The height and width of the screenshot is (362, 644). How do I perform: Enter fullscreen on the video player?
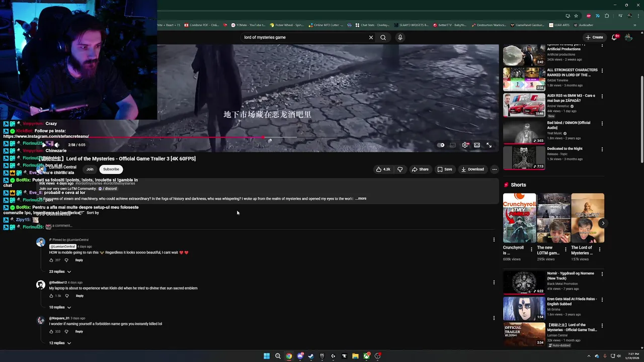point(489,145)
